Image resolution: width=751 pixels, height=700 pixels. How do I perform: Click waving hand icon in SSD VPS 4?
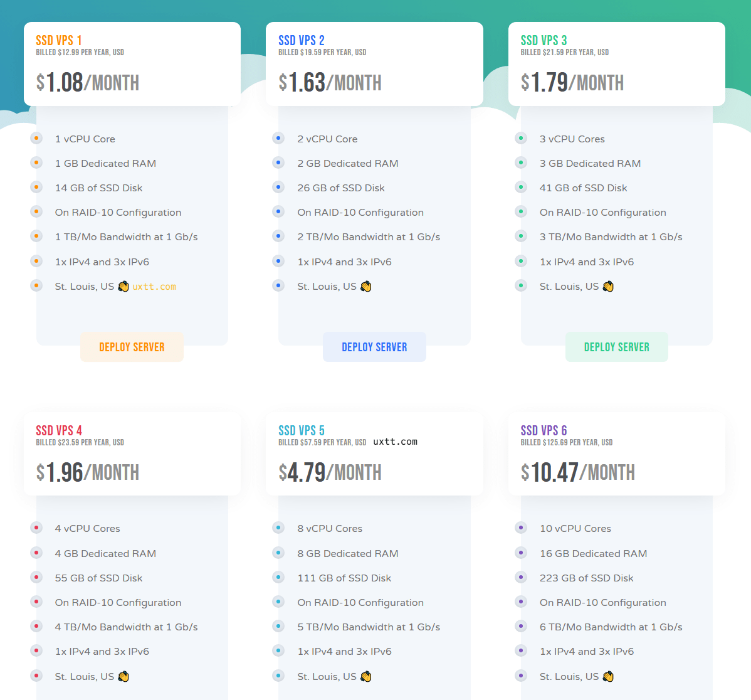(123, 676)
